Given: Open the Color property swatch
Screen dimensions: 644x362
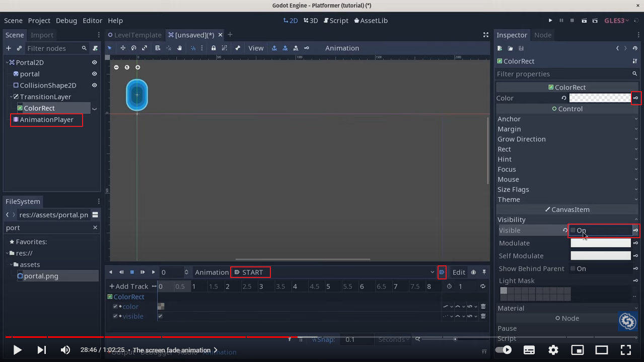Looking at the screenshot, I should tap(600, 98).
